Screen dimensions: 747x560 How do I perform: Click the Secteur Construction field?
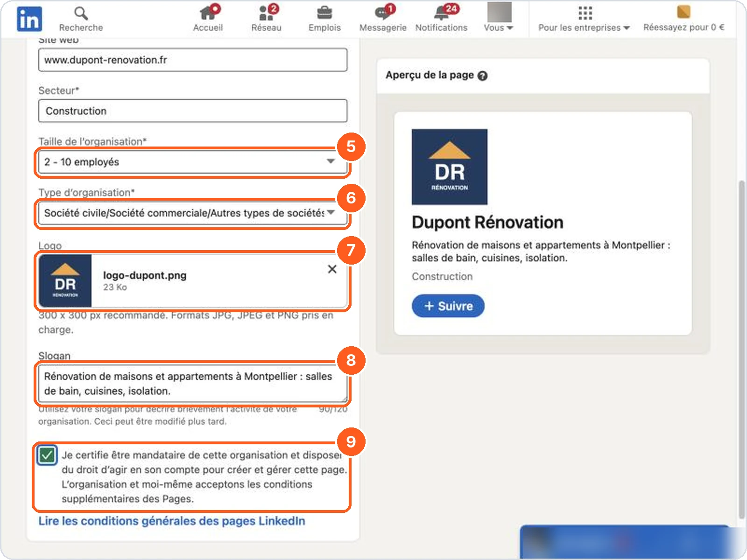(x=193, y=111)
